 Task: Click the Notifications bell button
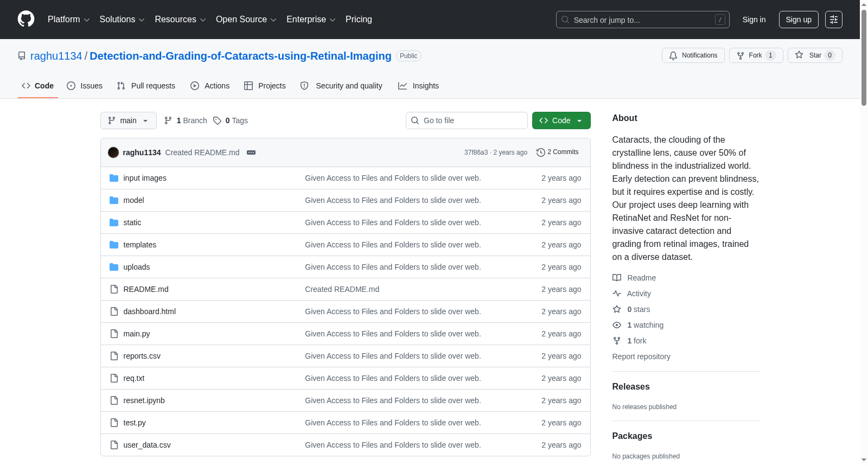pos(693,55)
